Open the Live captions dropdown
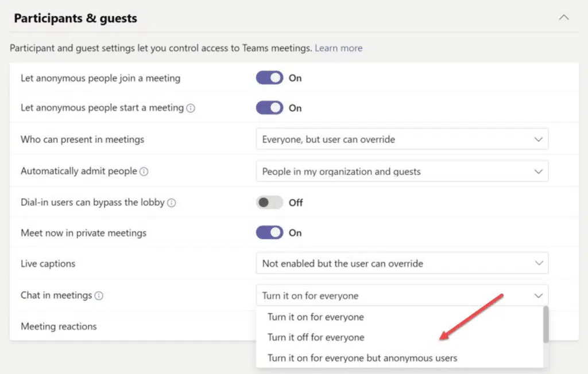Screen dimensions: 588x374 coord(402,263)
